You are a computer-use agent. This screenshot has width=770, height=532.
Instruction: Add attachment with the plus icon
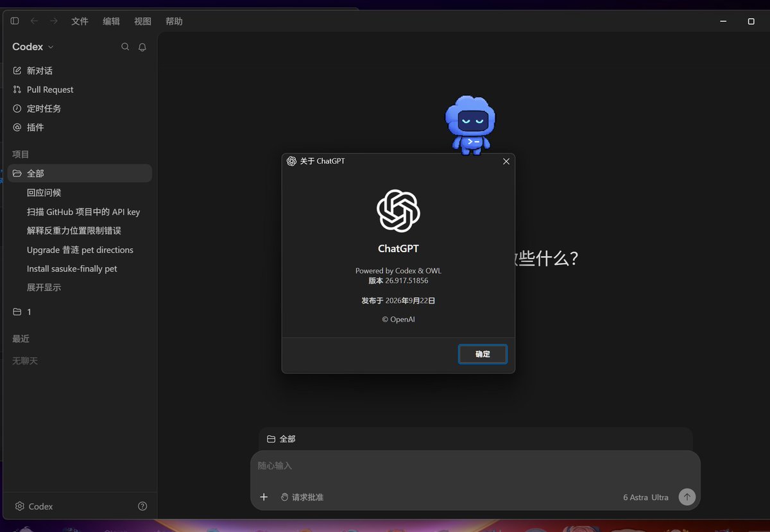point(264,497)
